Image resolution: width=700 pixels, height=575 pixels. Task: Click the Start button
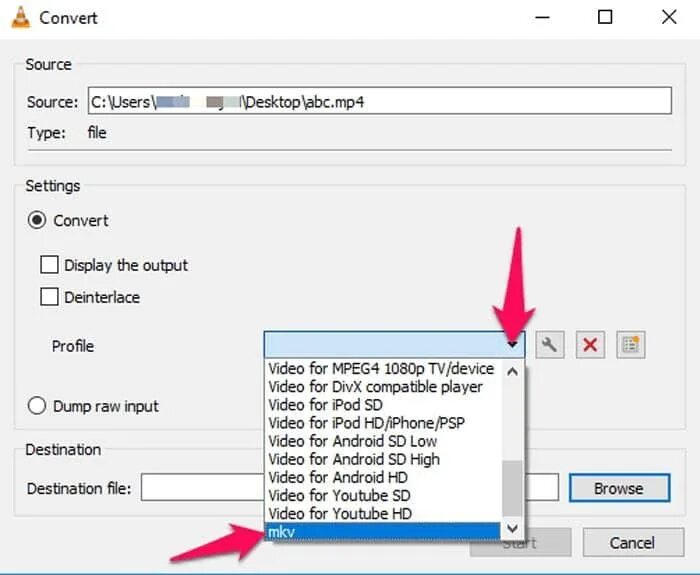click(x=520, y=543)
